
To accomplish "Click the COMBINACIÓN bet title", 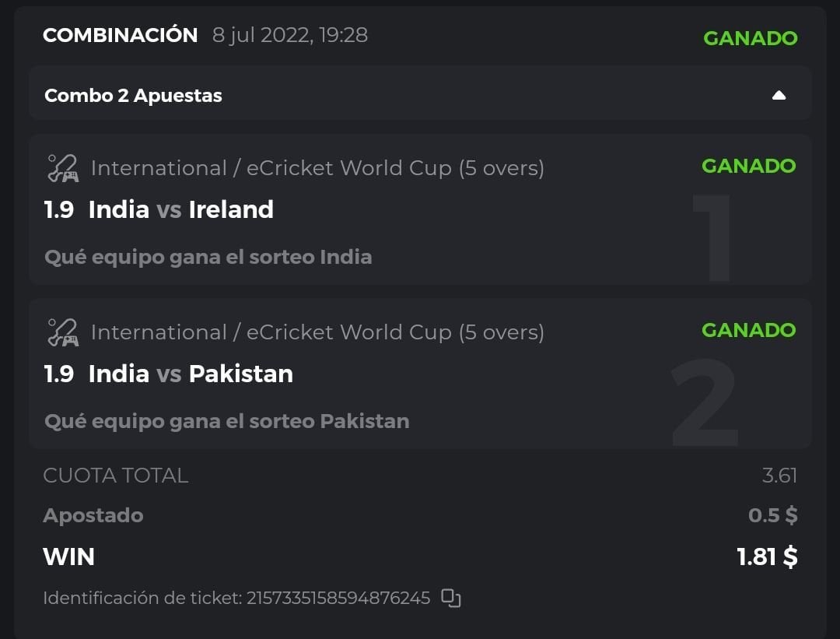I will [x=121, y=35].
